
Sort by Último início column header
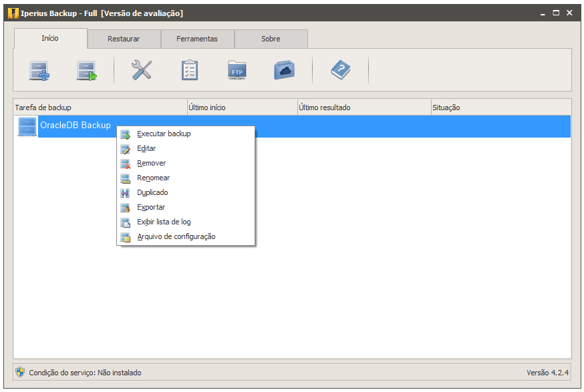tap(243, 108)
